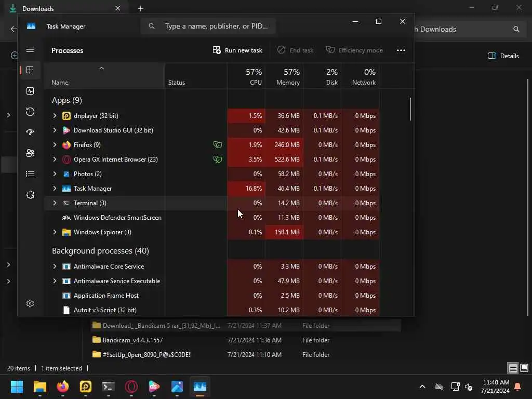The image size is (532, 399).
Task: Click Firefox efficiency mode leaf icon
Action: (x=218, y=145)
